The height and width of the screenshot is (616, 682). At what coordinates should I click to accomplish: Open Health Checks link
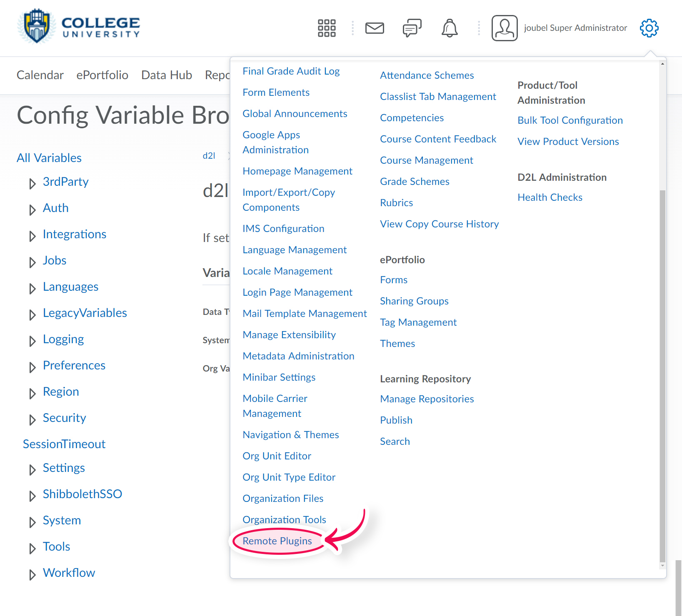click(x=550, y=197)
